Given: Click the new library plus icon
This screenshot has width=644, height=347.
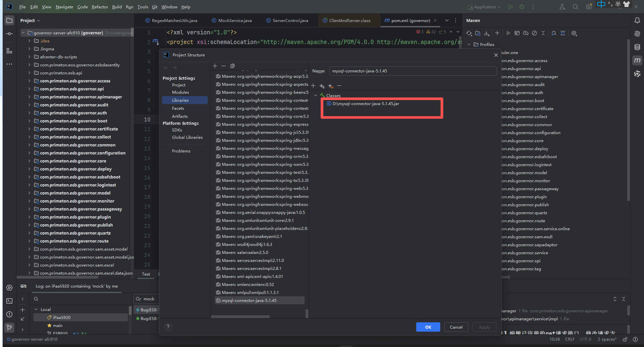Looking at the screenshot, I should pyautogui.click(x=215, y=66).
